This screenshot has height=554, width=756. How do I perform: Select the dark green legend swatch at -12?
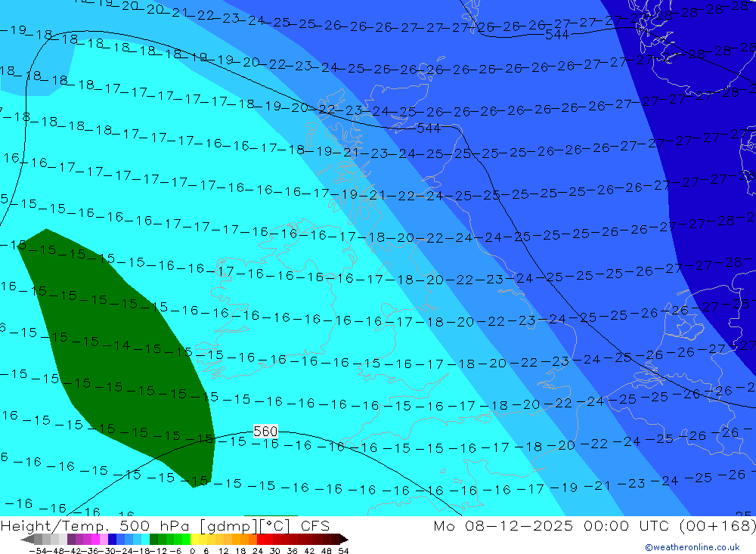153,539
